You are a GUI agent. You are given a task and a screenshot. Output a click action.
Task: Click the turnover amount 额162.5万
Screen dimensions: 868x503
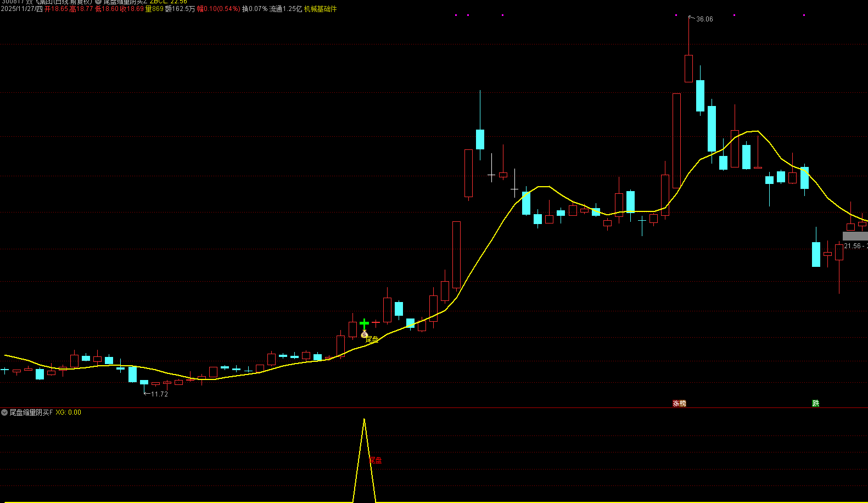click(x=180, y=9)
